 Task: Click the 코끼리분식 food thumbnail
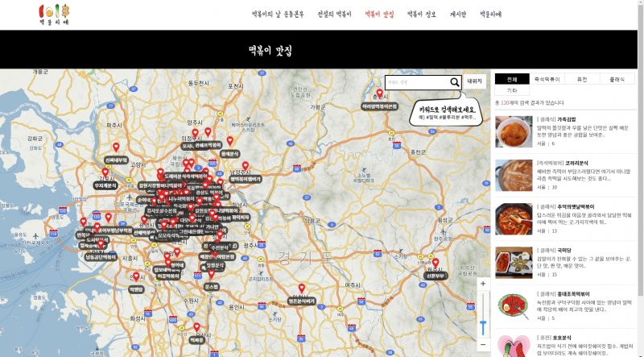(514, 176)
